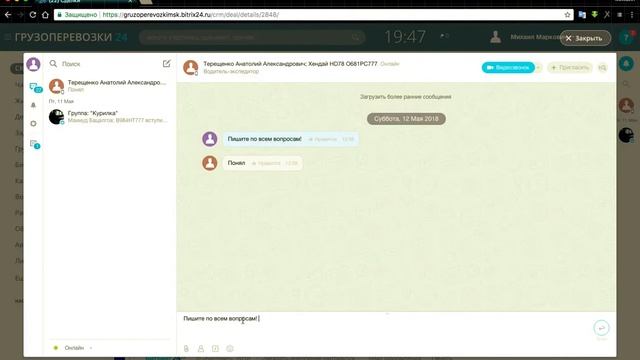Open the chats list icon with unread badge
The width and height of the screenshot is (640, 360).
[x=36, y=87]
